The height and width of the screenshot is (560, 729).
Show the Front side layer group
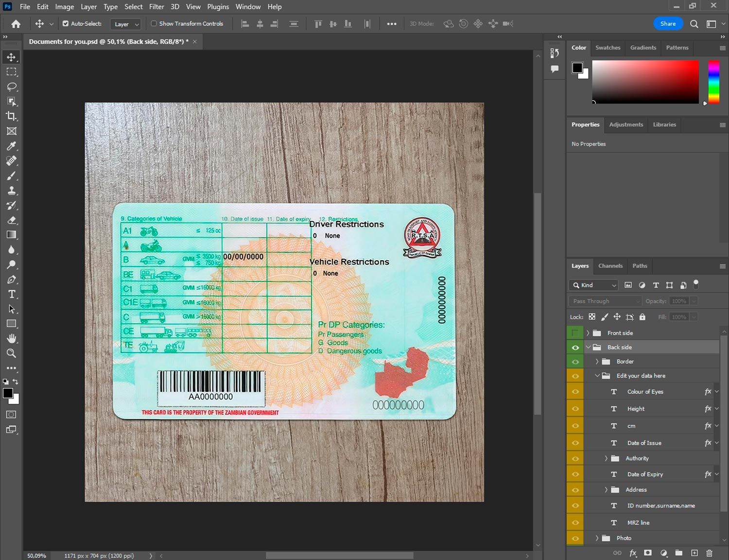pos(575,333)
